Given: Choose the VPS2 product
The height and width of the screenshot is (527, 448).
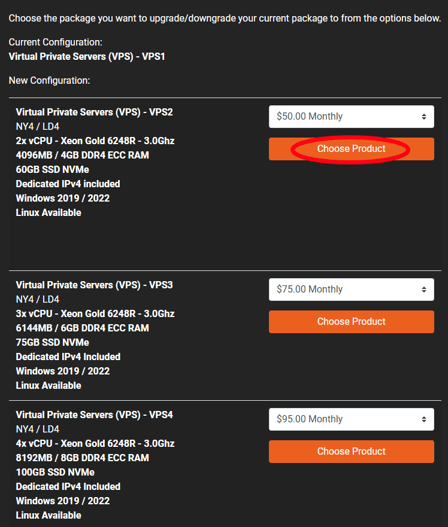Looking at the screenshot, I should (x=351, y=149).
